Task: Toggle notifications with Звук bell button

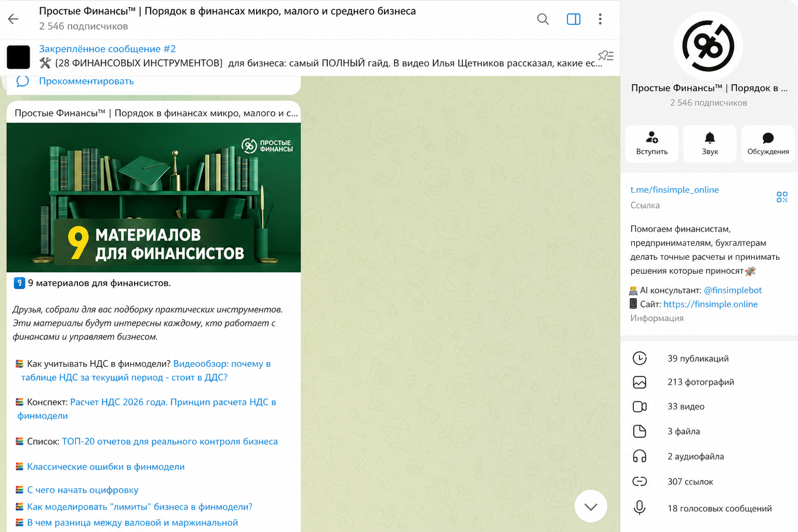Action: [x=710, y=144]
